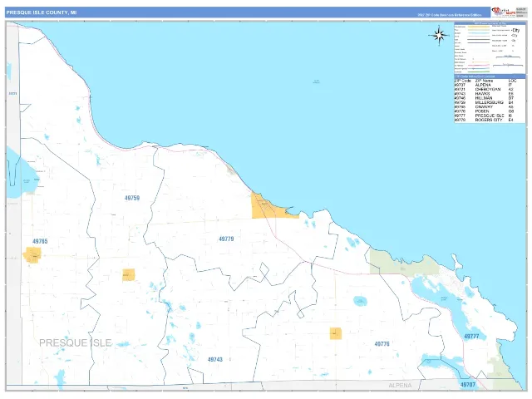Click the HILLMAN row in ZIP index
Viewport: 532px width, 399px height.
point(490,98)
